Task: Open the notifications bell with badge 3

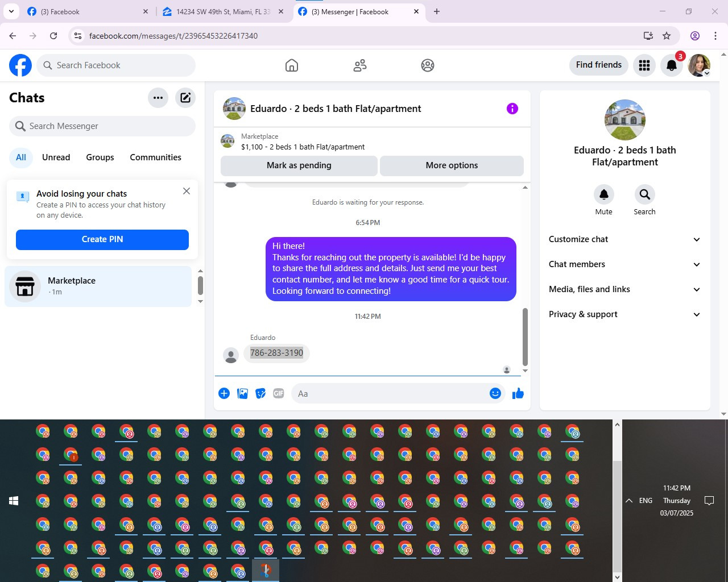Action: pyautogui.click(x=672, y=65)
